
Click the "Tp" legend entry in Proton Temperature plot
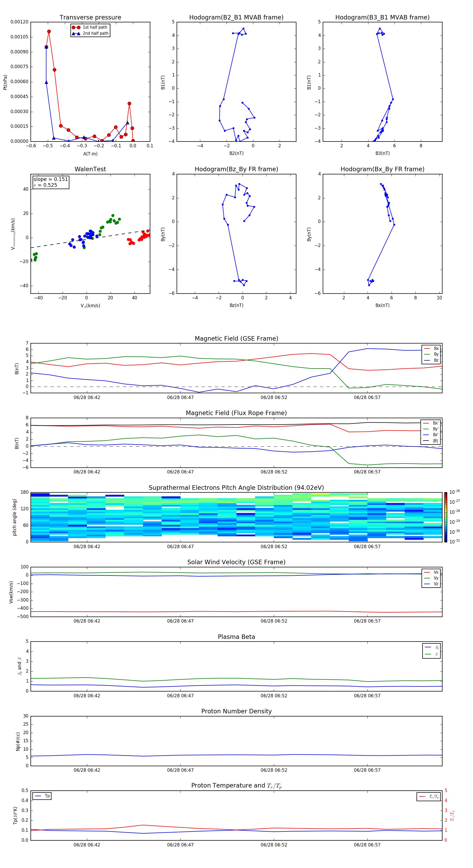pos(42,796)
